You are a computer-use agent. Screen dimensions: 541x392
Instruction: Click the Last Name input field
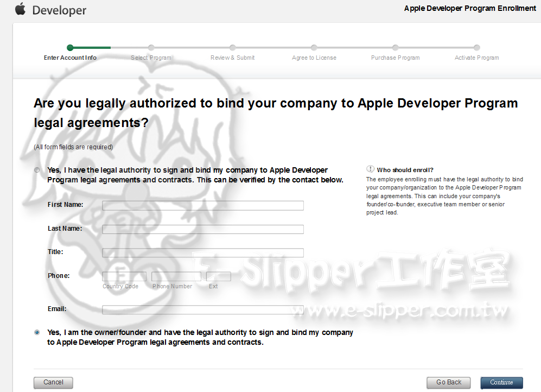[x=202, y=229]
